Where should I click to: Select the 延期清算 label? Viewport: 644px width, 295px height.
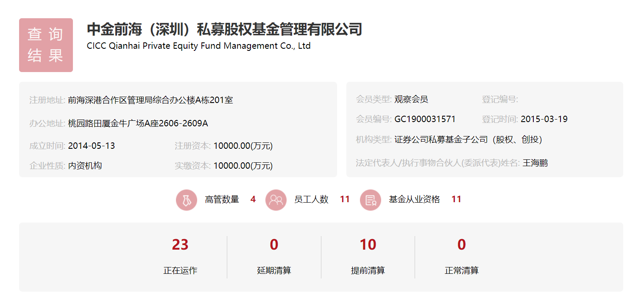[274, 270]
